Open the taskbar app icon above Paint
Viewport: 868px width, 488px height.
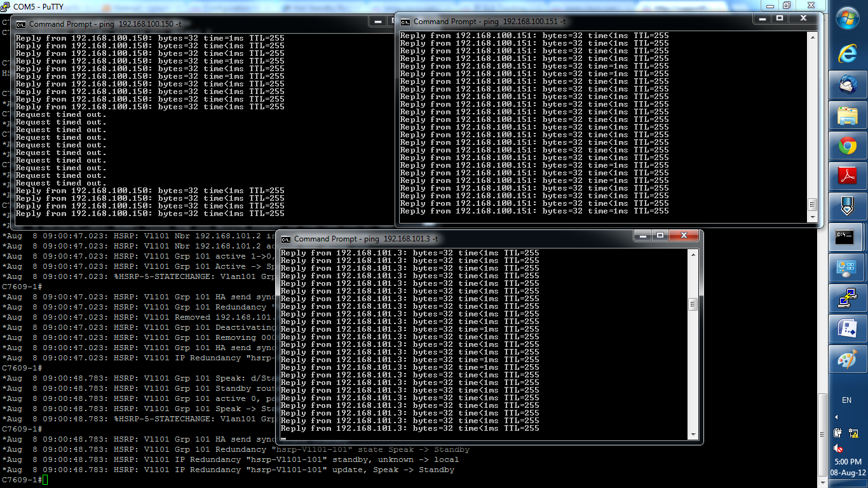pyautogui.click(x=848, y=329)
